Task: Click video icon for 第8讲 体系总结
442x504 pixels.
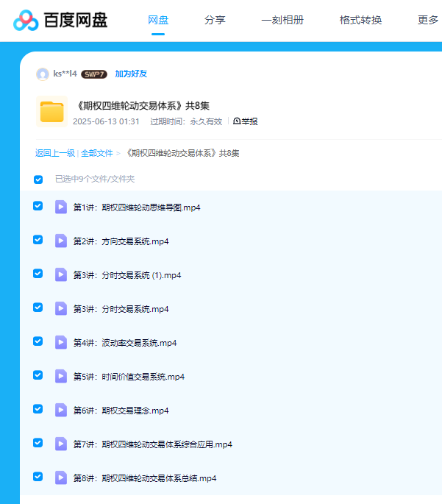Action: tap(61, 478)
